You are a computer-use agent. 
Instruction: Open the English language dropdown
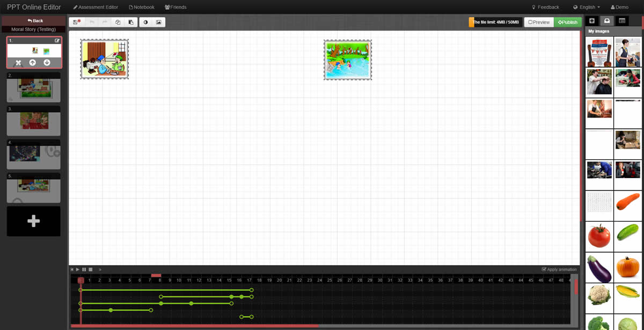click(586, 7)
